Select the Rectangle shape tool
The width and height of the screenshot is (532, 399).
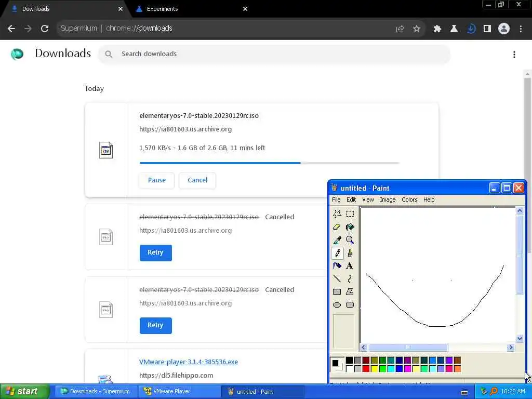[337, 292]
